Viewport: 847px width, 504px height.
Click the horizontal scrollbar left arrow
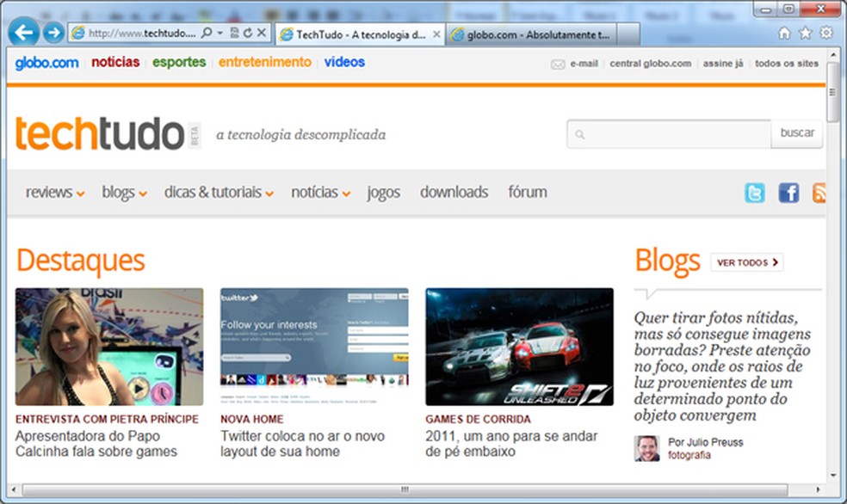click(14, 489)
